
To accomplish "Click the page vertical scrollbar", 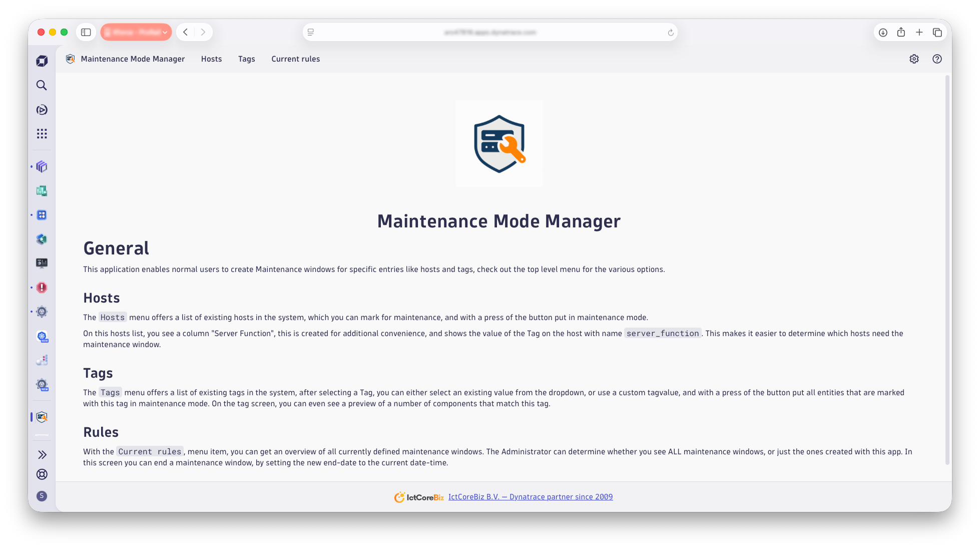I will 947,270.
